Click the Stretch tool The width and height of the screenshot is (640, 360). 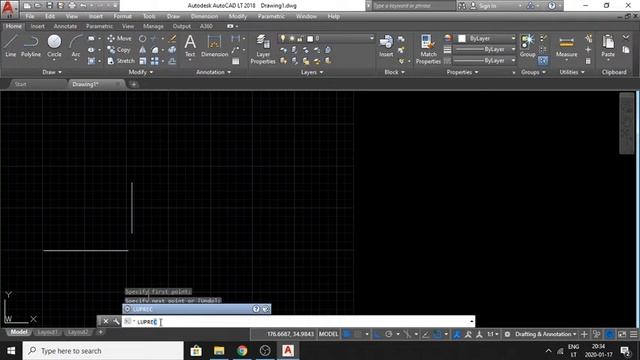121,61
